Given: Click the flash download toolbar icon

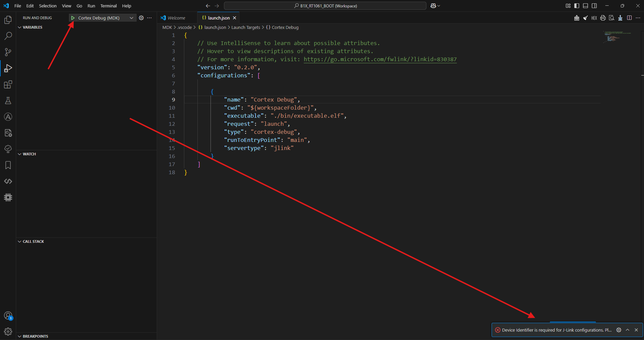Looking at the screenshot, I should pos(620,18).
